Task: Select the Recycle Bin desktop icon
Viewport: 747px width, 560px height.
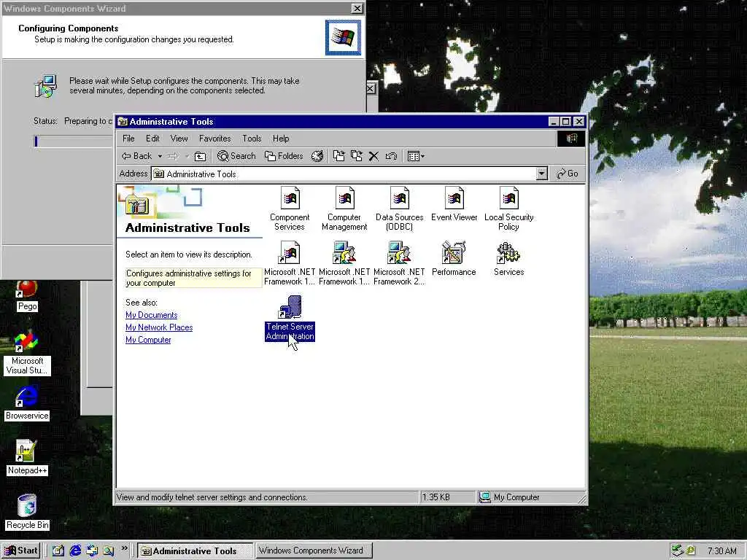Action: pyautogui.click(x=27, y=512)
